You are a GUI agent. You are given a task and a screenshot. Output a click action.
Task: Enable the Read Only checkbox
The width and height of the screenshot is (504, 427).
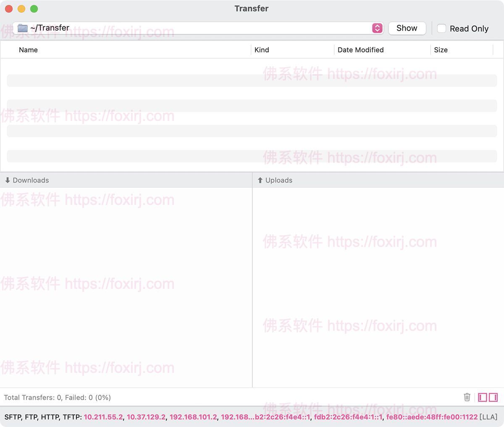click(x=441, y=28)
